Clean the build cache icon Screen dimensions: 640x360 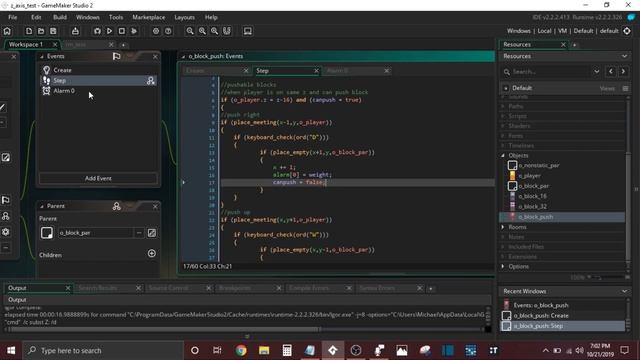point(134,31)
